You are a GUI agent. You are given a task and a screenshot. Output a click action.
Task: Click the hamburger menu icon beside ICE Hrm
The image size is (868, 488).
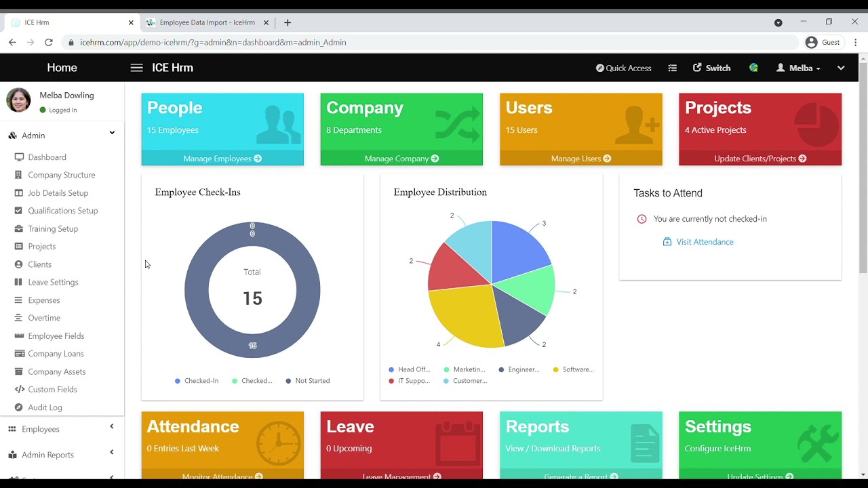[136, 68]
